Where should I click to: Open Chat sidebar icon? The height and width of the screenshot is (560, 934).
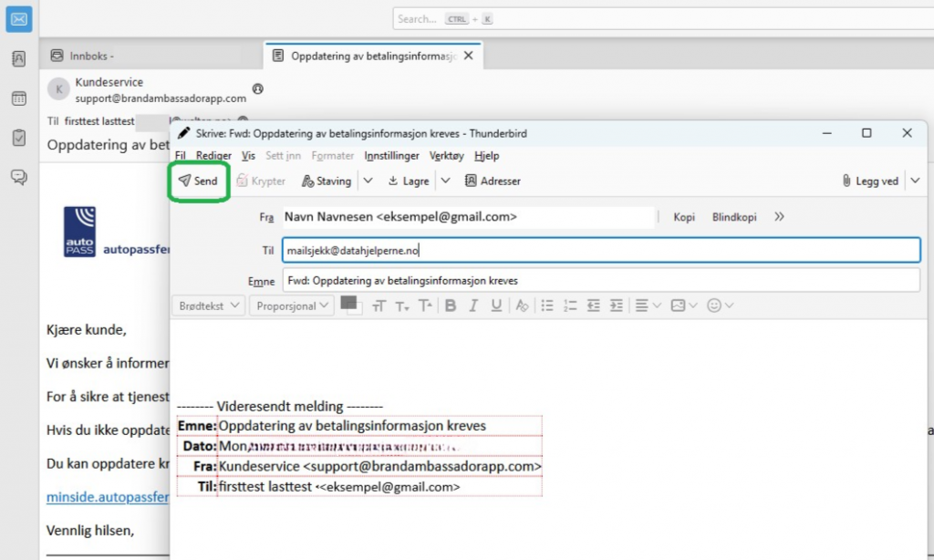tap(19, 177)
